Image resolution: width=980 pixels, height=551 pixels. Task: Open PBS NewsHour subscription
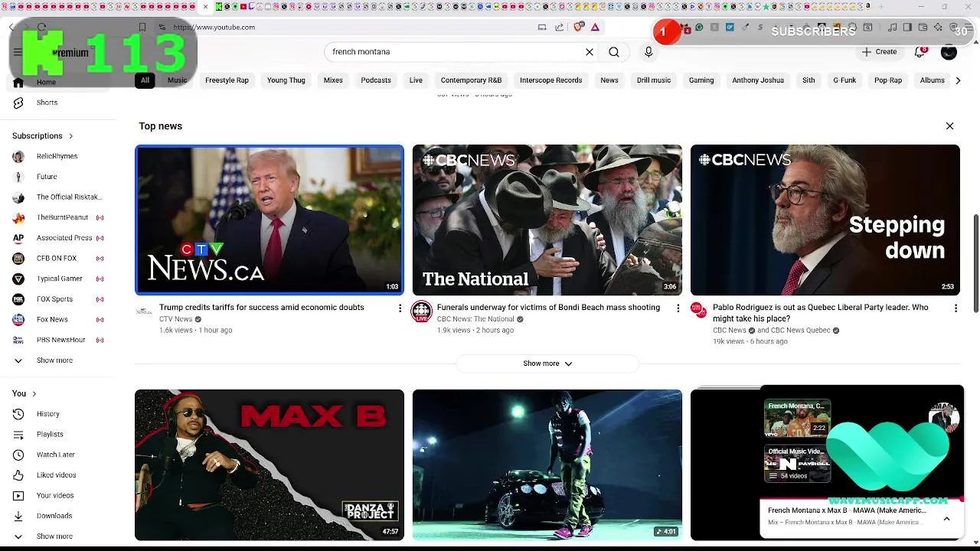[58, 340]
